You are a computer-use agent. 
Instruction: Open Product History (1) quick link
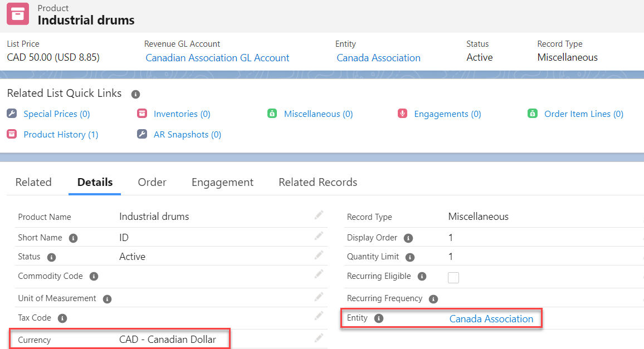61,135
